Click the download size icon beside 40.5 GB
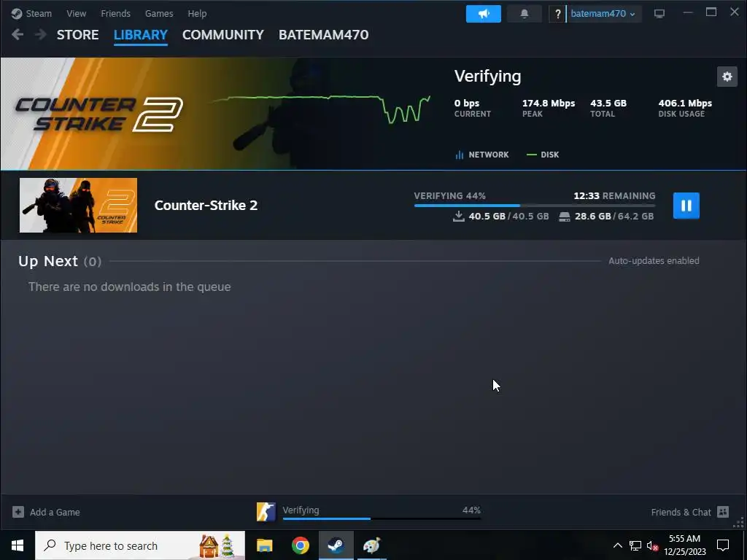The height and width of the screenshot is (560, 747). coord(458,217)
